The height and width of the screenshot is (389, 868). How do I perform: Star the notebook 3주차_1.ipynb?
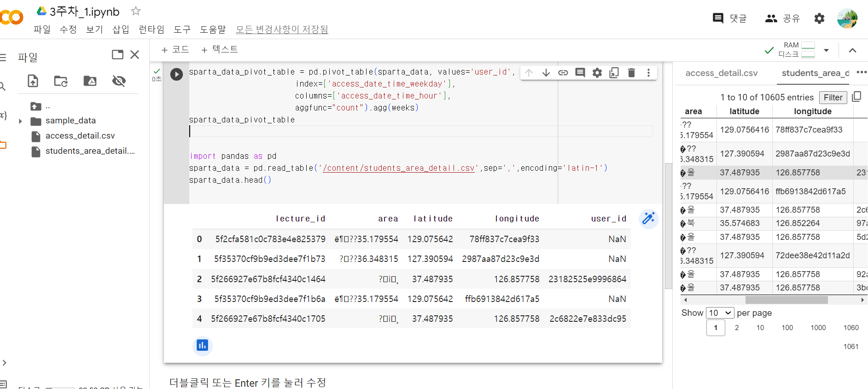click(136, 11)
